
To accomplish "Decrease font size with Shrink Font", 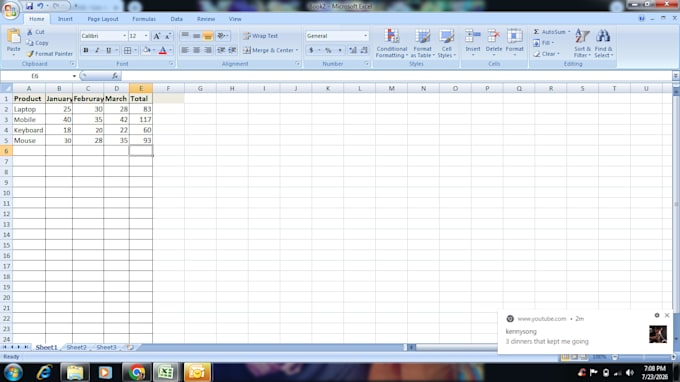I will pos(168,36).
